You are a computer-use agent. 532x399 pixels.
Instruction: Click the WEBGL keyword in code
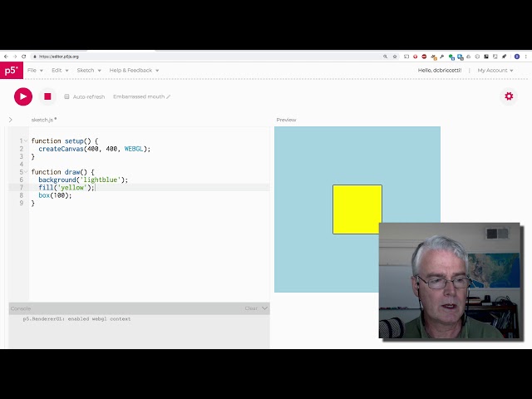(x=134, y=149)
